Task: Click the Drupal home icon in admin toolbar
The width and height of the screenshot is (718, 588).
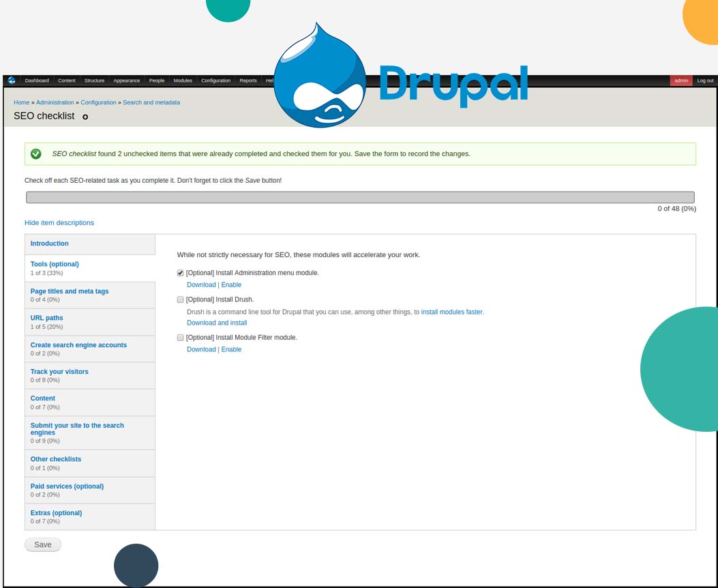Action: [x=12, y=80]
